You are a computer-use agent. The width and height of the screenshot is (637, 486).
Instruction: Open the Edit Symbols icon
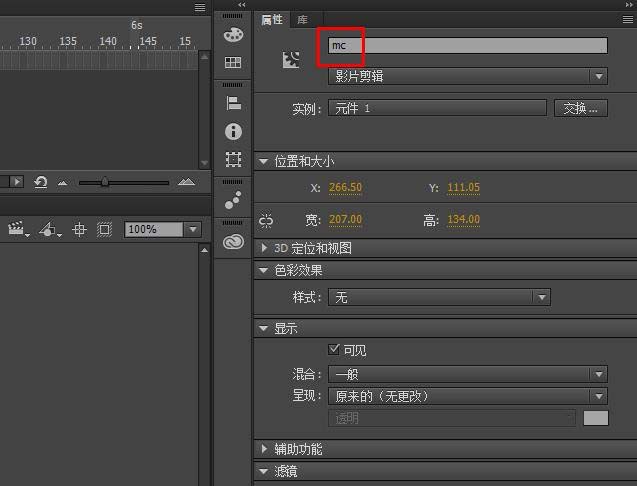point(50,229)
